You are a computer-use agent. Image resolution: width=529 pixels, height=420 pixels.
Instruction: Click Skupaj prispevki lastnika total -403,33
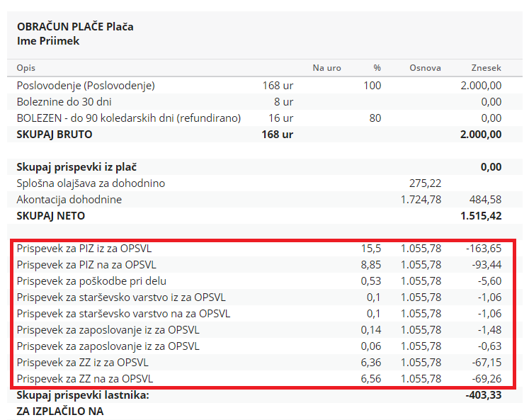(484, 395)
